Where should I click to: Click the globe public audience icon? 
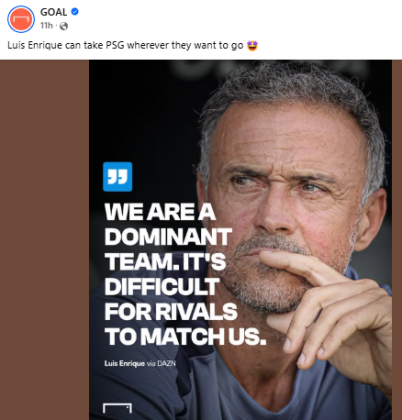coord(64,26)
